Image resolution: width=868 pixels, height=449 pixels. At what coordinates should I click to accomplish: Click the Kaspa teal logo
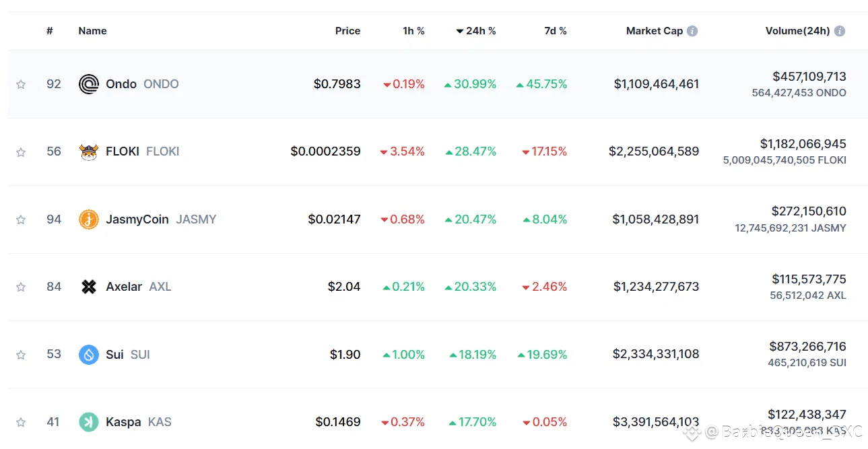click(89, 422)
